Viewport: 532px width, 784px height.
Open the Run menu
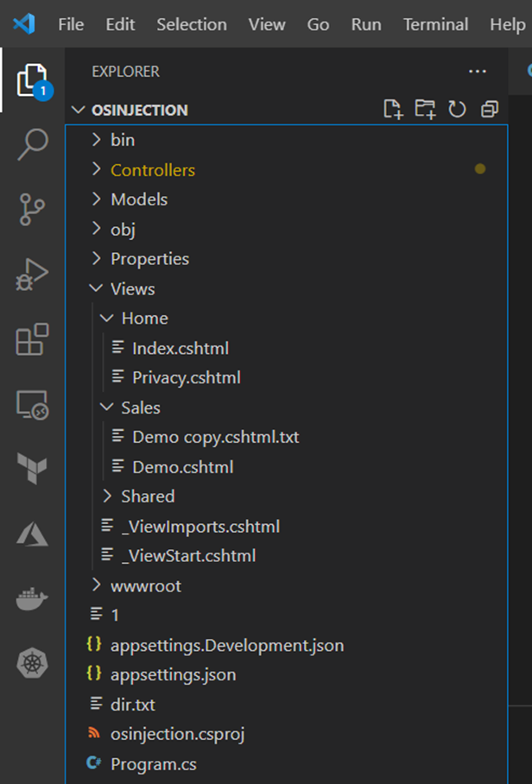366,24
